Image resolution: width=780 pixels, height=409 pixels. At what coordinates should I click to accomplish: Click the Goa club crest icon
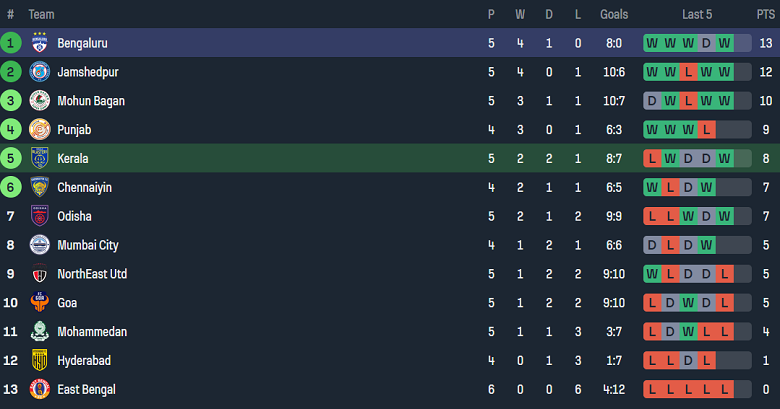40,303
